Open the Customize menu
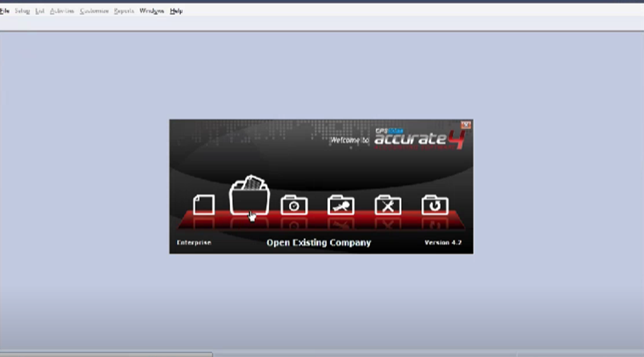644x357 pixels. point(94,11)
